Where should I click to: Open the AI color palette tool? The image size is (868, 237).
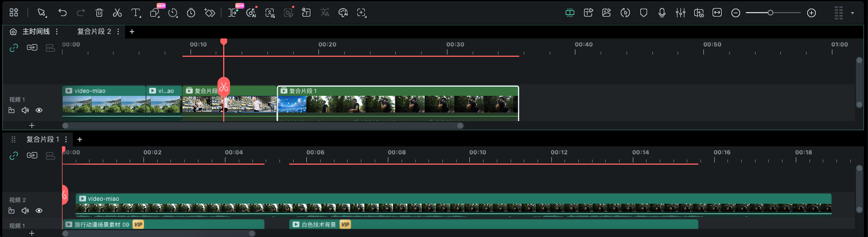click(343, 13)
